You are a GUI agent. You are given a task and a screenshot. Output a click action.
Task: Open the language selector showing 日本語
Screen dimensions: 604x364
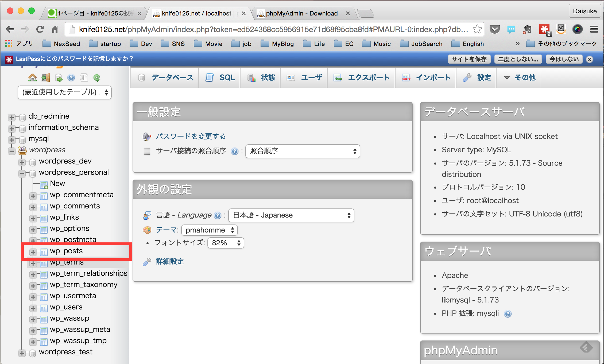pyautogui.click(x=291, y=215)
